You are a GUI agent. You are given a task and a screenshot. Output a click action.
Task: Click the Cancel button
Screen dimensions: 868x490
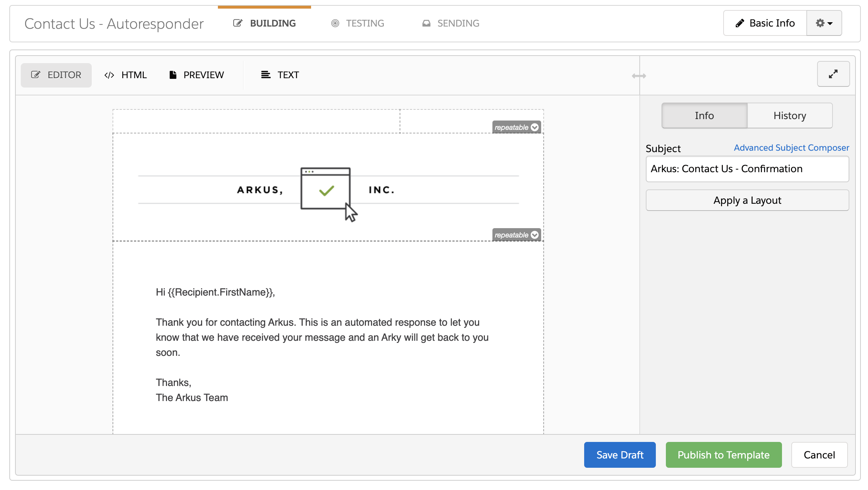click(x=819, y=455)
